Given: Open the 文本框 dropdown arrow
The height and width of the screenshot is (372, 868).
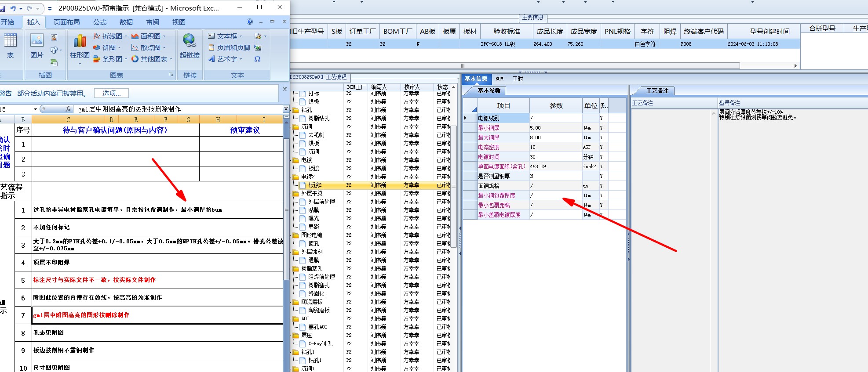Looking at the screenshot, I should coord(241,36).
